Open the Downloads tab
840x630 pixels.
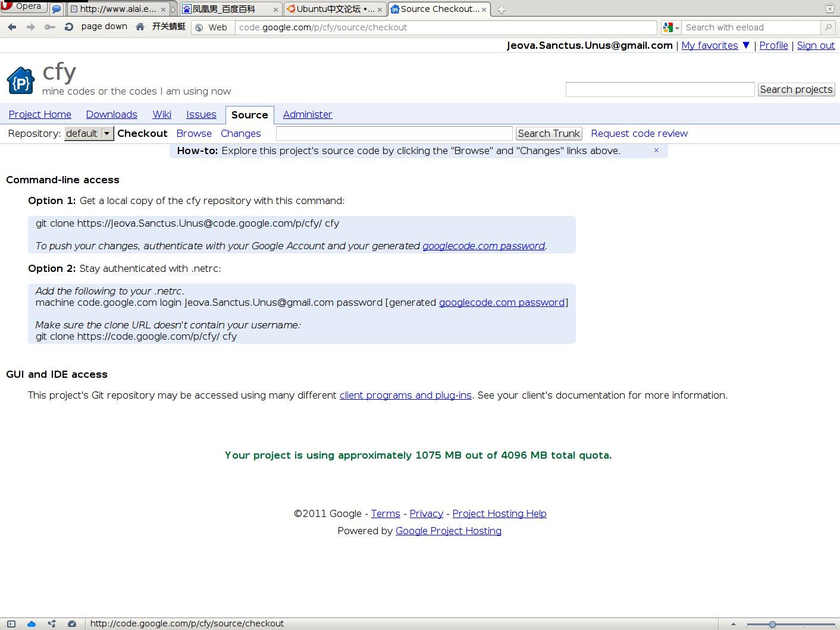tap(112, 115)
